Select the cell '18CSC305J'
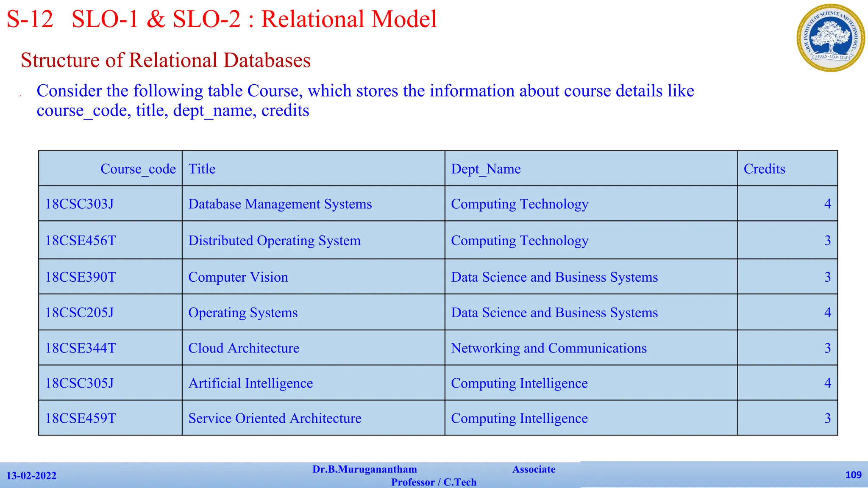 110,383
